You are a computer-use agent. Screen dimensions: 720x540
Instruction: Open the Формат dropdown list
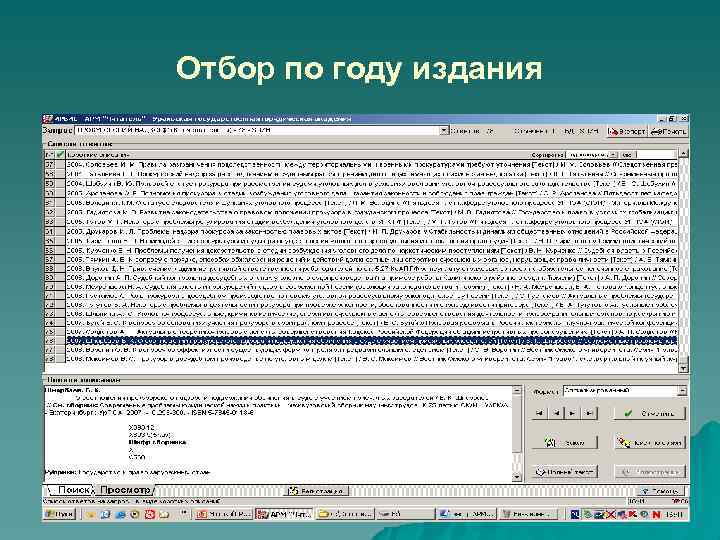[x=682, y=391]
